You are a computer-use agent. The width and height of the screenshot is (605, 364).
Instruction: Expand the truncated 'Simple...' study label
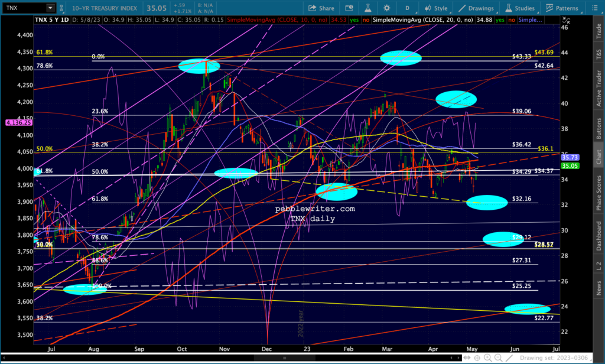(x=530, y=19)
